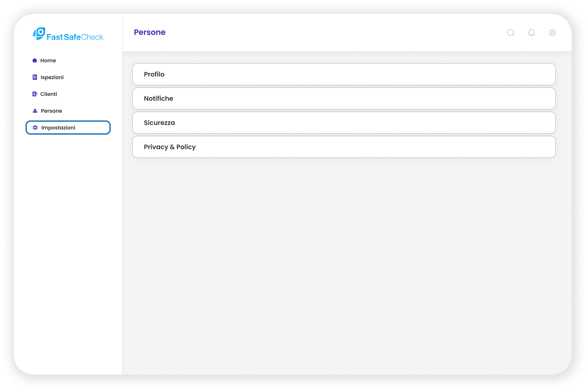Click the Ispezioni document icon
The height and width of the screenshot is (391, 588).
pyautogui.click(x=35, y=77)
